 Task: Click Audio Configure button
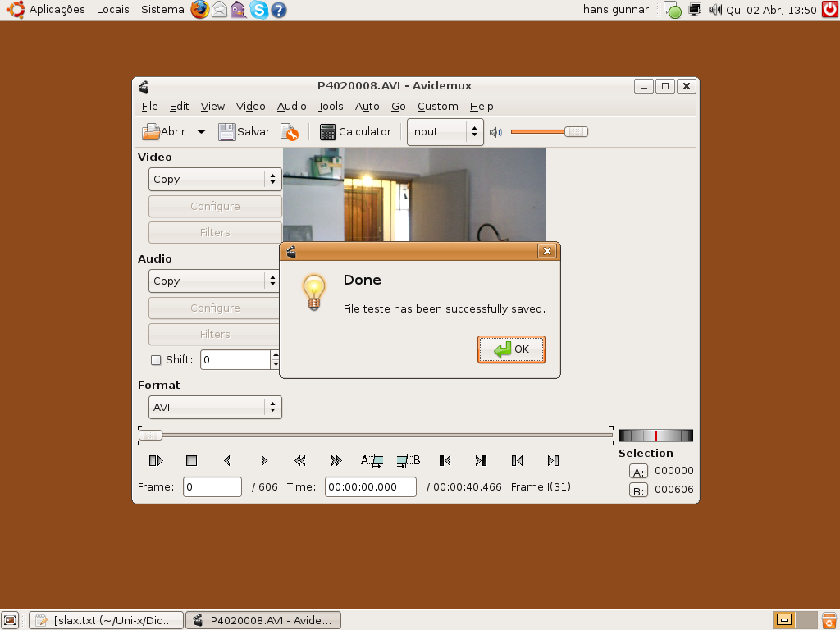pyautogui.click(x=214, y=308)
